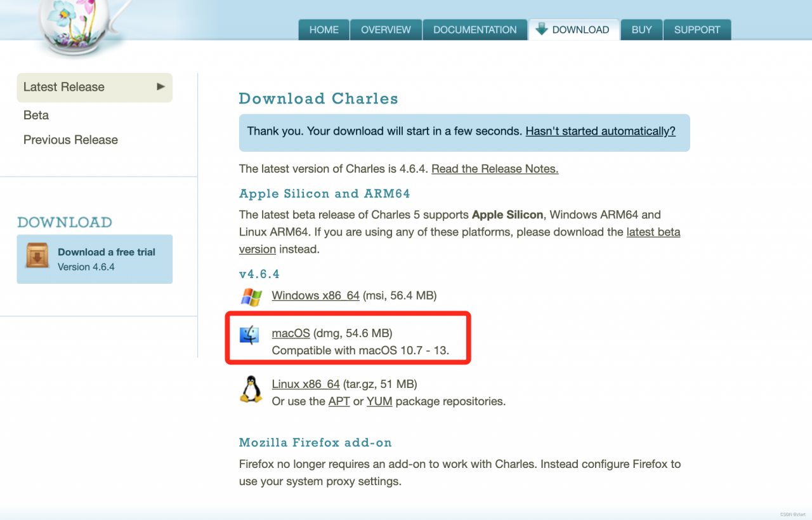Click the Linux Tux penguin icon
Screen dimensions: 812x520
pos(251,389)
